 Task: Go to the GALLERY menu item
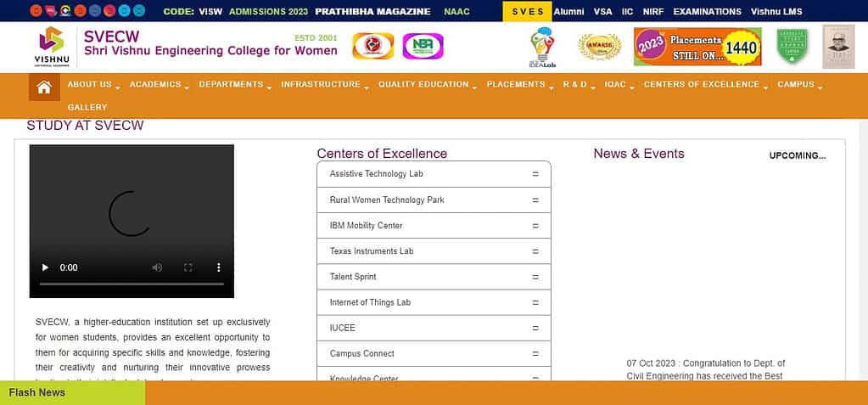tap(87, 108)
